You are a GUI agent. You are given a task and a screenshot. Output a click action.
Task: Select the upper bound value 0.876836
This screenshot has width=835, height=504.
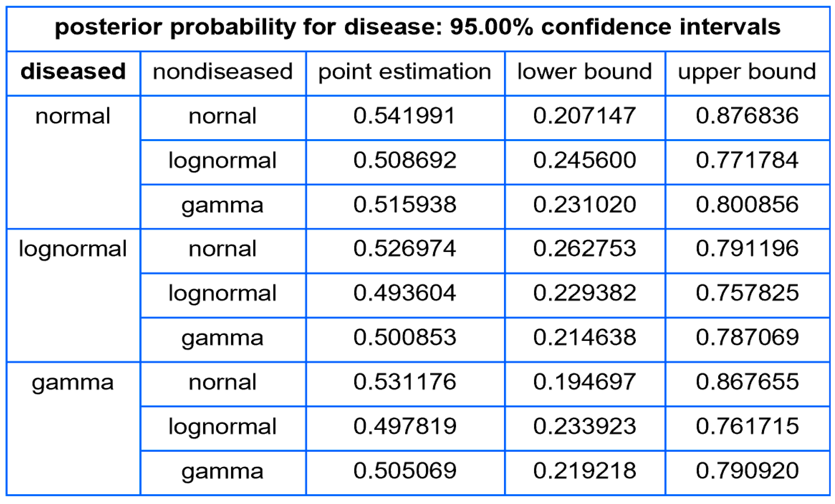pos(747,116)
